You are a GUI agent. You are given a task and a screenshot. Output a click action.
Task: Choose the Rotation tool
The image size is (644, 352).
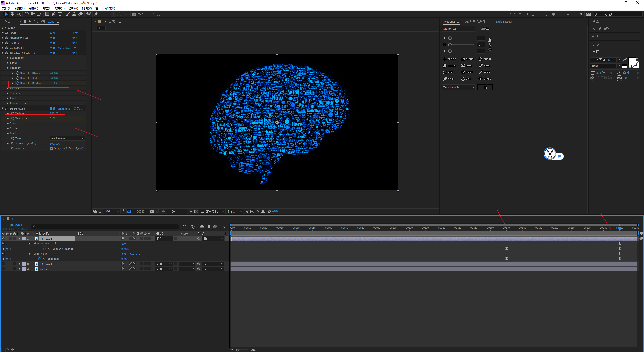(26, 14)
